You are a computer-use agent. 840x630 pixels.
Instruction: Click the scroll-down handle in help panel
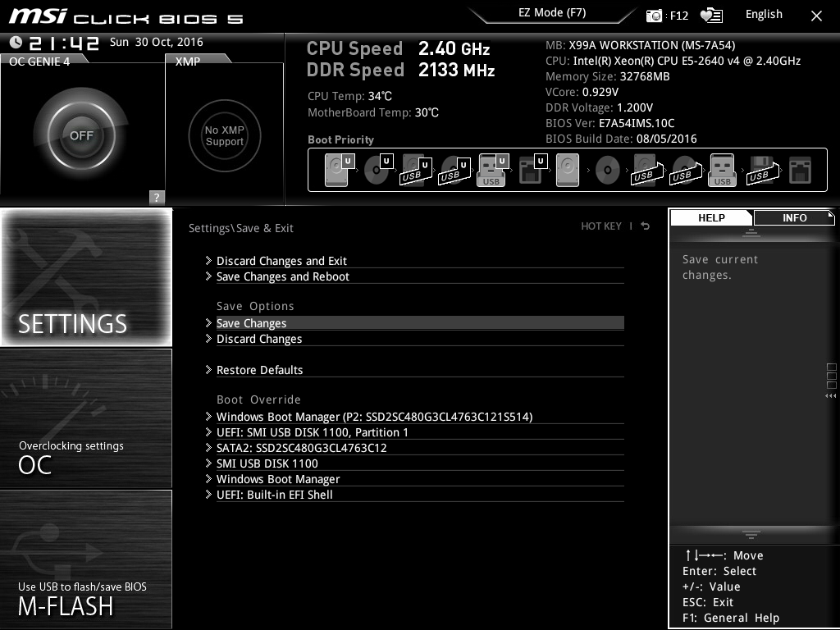tap(751, 535)
